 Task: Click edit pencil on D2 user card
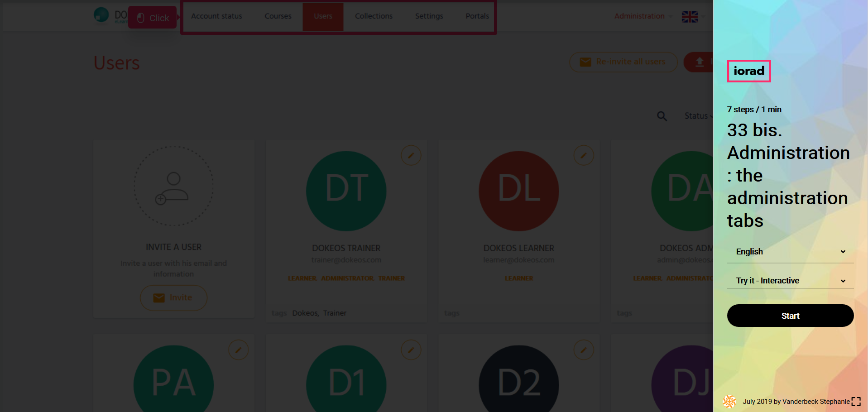583,350
